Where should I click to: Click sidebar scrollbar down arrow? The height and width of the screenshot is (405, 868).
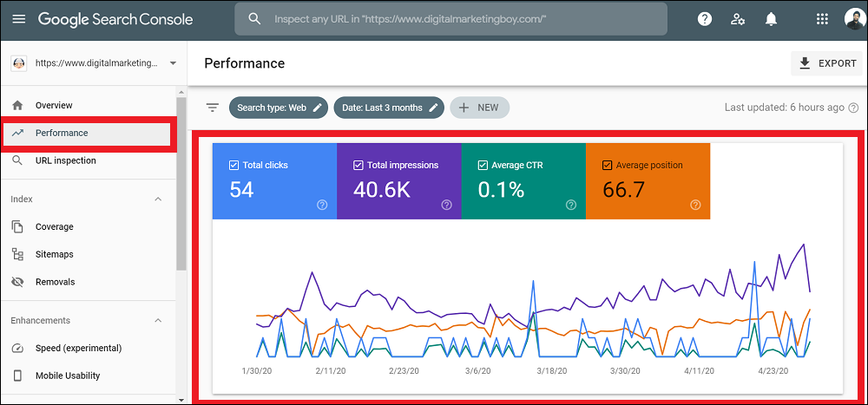[181, 399]
